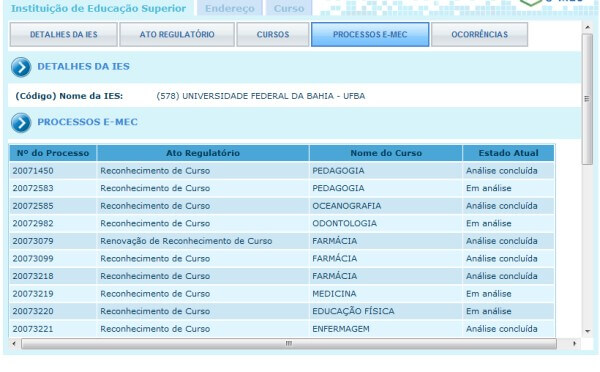Click the EDUCAÇÃO FÍSICA course name
The height and width of the screenshot is (372, 600).
pos(353,311)
